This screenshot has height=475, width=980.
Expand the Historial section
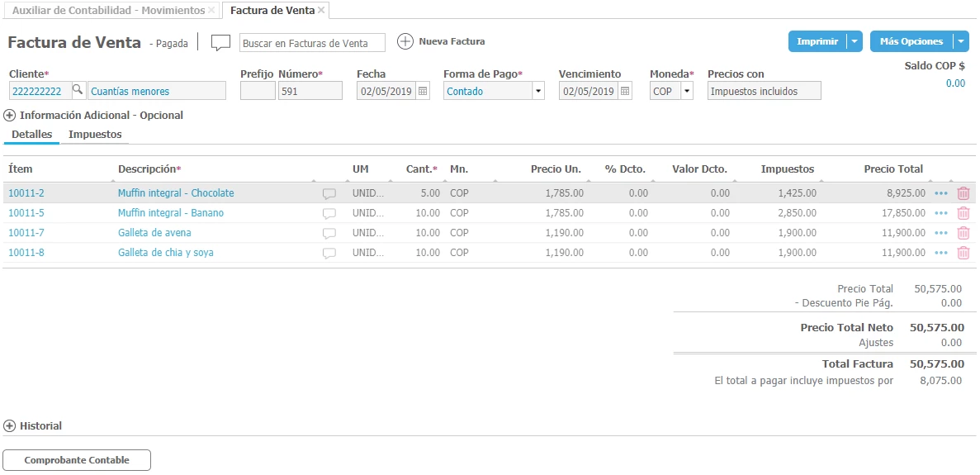pyautogui.click(x=10, y=426)
